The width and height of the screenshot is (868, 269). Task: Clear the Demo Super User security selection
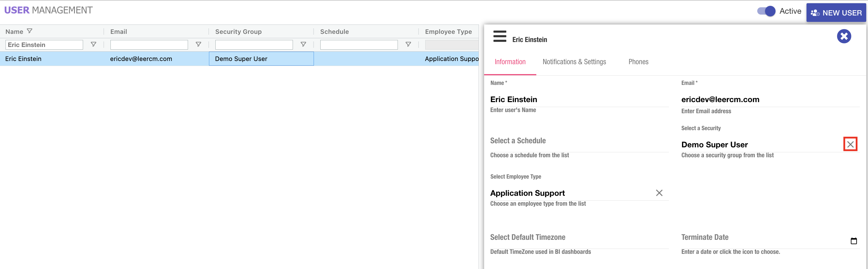pyautogui.click(x=850, y=145)
